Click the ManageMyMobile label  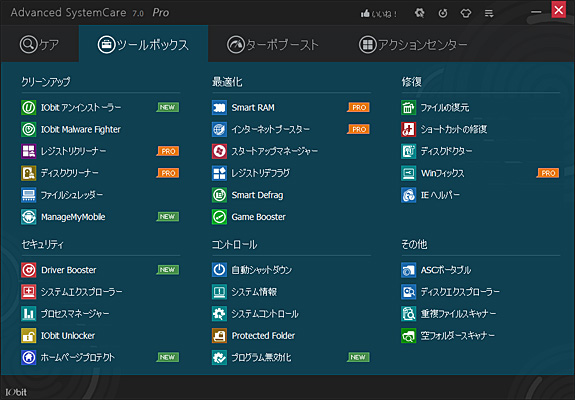click(x=73, y=217)
